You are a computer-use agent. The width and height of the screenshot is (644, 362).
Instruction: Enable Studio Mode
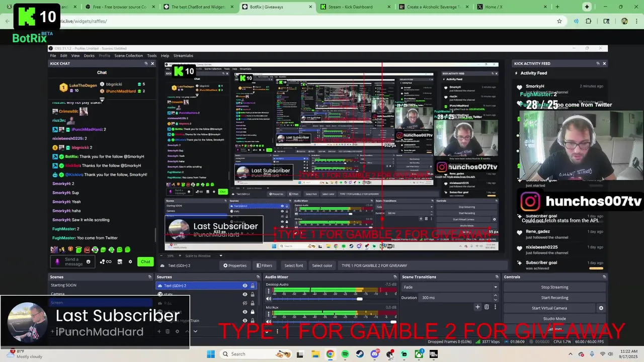coord(554,319)
